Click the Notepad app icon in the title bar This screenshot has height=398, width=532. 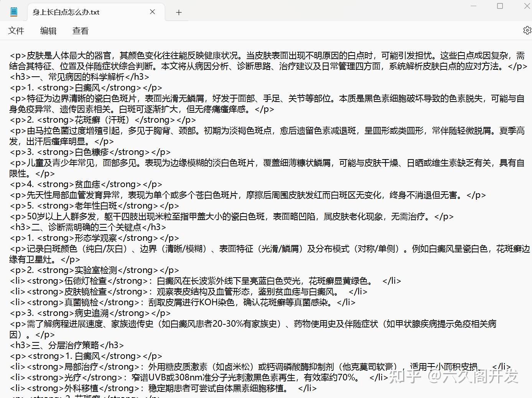click(x=14, y=12)
